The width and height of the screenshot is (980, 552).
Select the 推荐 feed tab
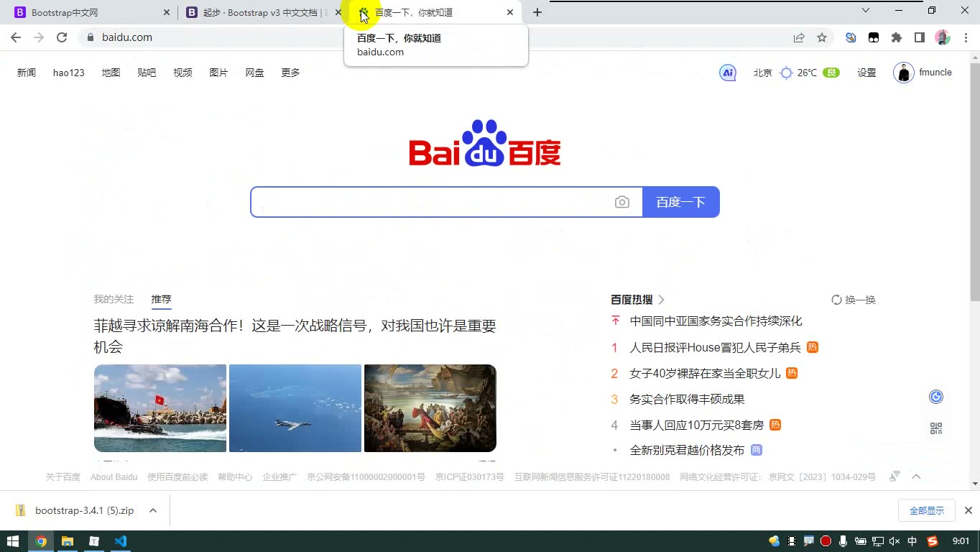(x=161, y=299)
